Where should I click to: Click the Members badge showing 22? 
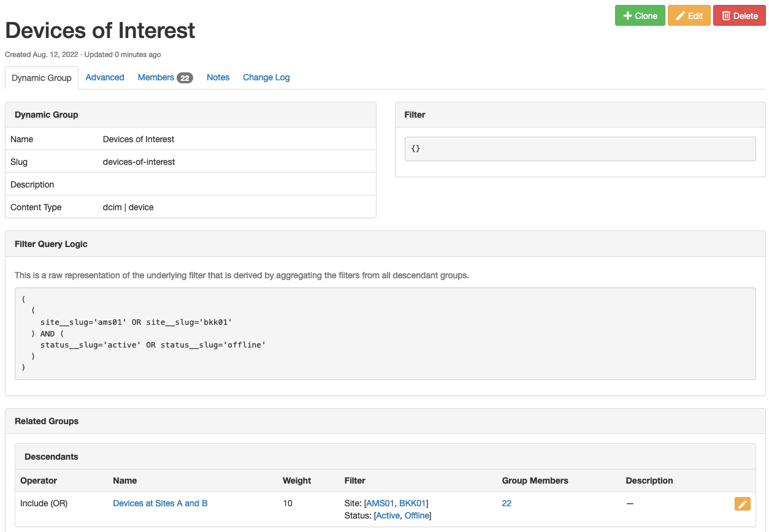click(185, 78)
